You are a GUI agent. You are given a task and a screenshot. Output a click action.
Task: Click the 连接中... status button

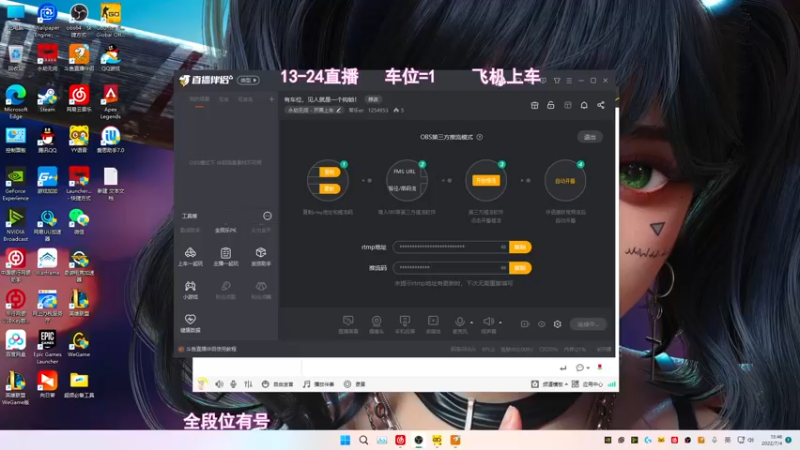[588, 324]
